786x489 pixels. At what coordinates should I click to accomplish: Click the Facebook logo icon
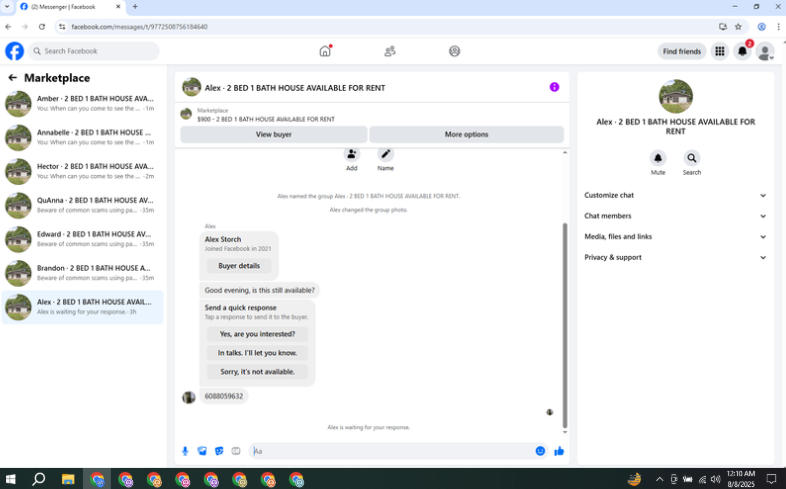pyautogui.click(x=15, y=51)
